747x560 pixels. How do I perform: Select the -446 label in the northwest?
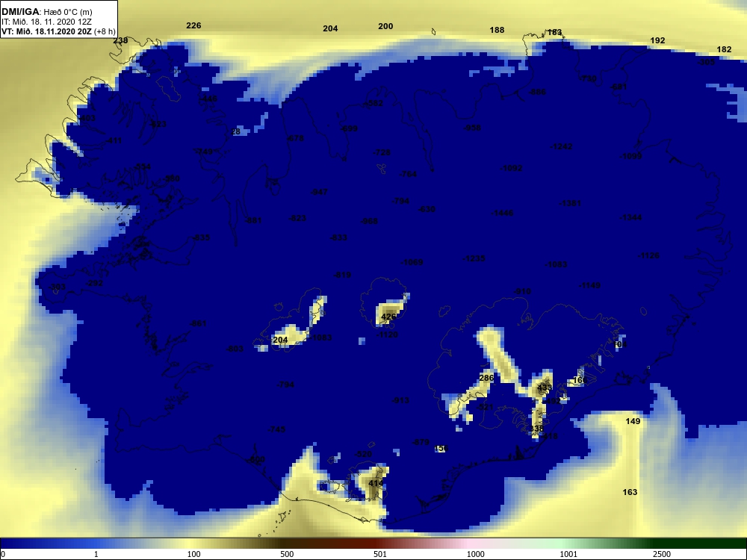click(x=208, y=99)
